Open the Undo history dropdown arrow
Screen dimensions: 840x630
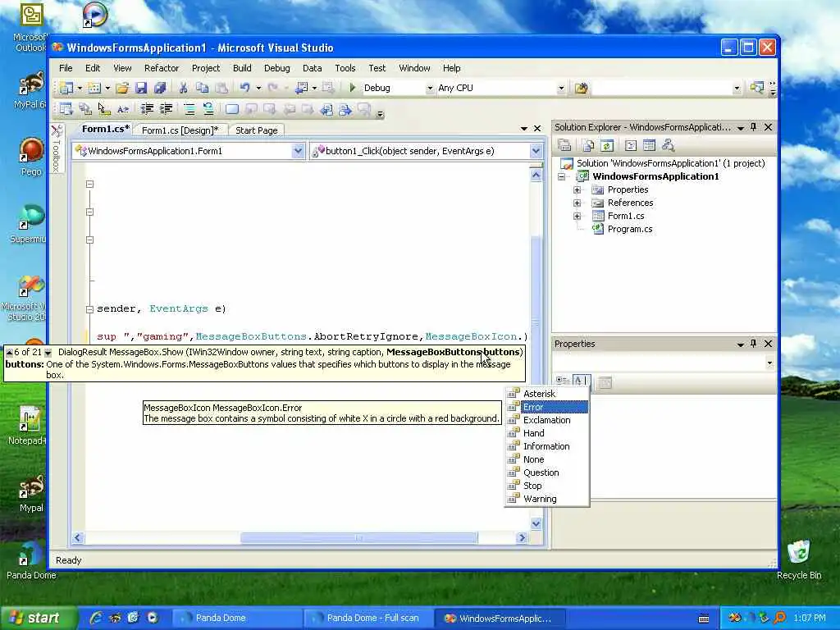258,88
